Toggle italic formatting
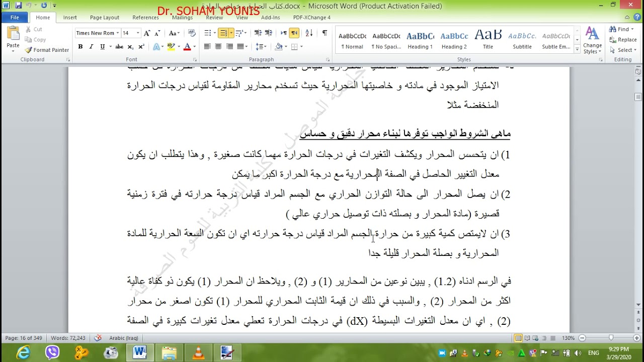 [x=91, y=47]
